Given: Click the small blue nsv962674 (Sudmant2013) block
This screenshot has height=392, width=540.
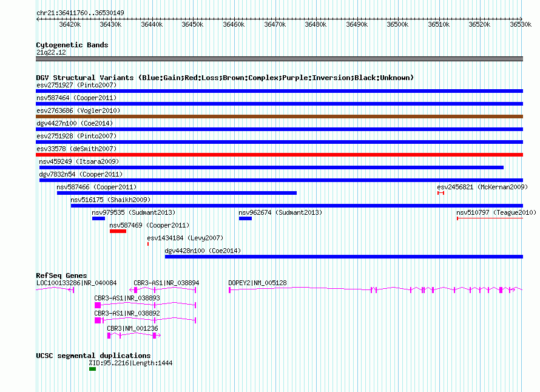Looking at the screenshot, I should point(245,218).
